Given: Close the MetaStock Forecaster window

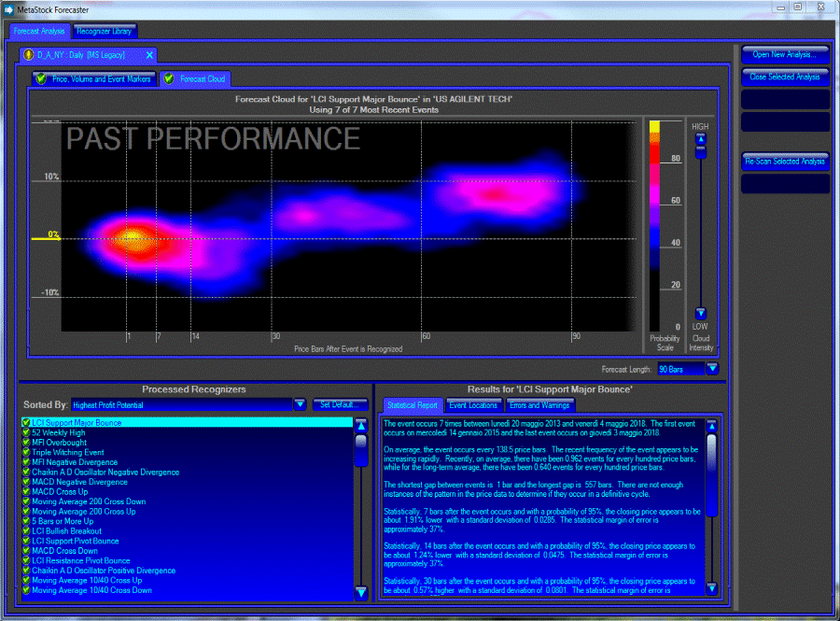Looking at the screenshot, I should point(820,7).
